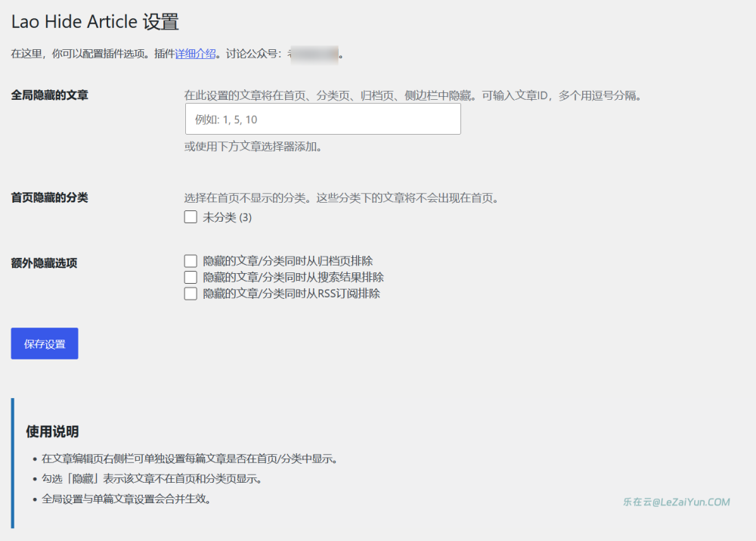
Task: Click the 保存设置 button
Action: click(45, 344)
